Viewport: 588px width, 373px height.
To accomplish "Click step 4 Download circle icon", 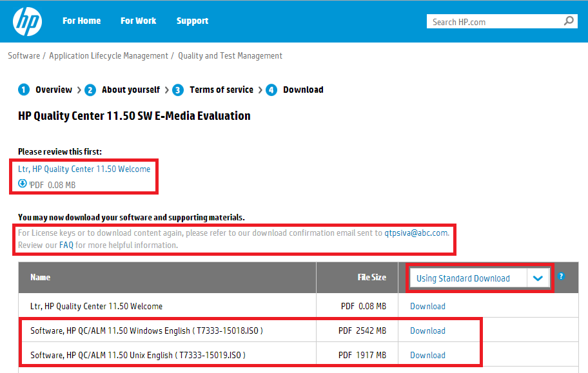I will tap(271, 90).
